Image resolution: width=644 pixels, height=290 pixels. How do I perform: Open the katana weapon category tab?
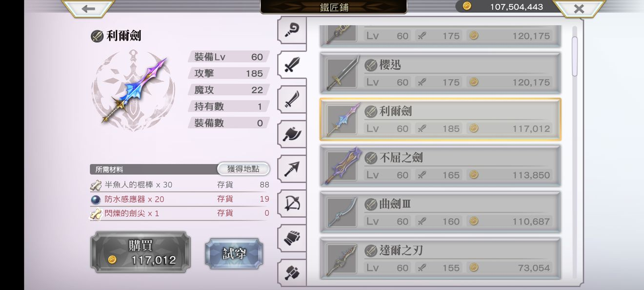[292, 99]
